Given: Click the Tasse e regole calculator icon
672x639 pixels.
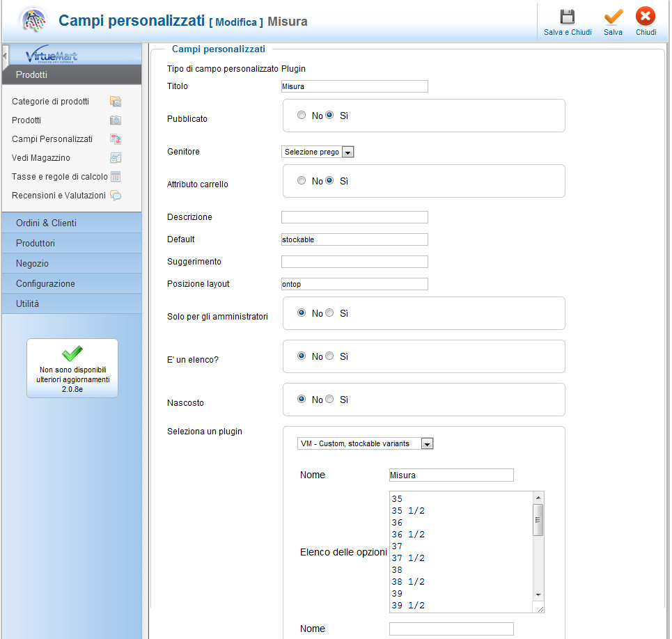Looking at the screenshot, I should tap(116, 177).
